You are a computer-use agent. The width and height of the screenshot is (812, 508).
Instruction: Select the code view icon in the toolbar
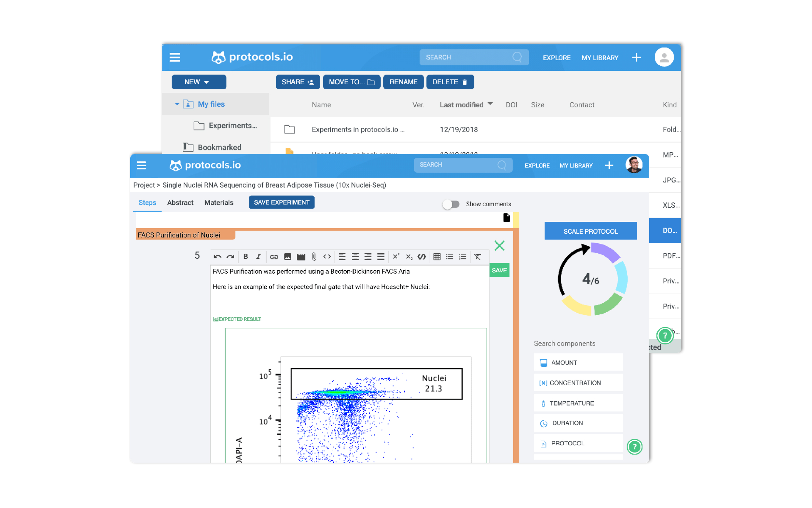(x=328, y=257)
